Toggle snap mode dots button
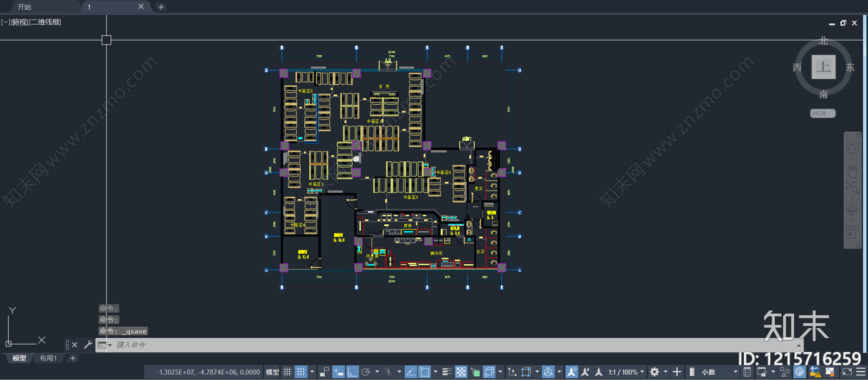Screen dimensions: 868x380 point(301,372)
